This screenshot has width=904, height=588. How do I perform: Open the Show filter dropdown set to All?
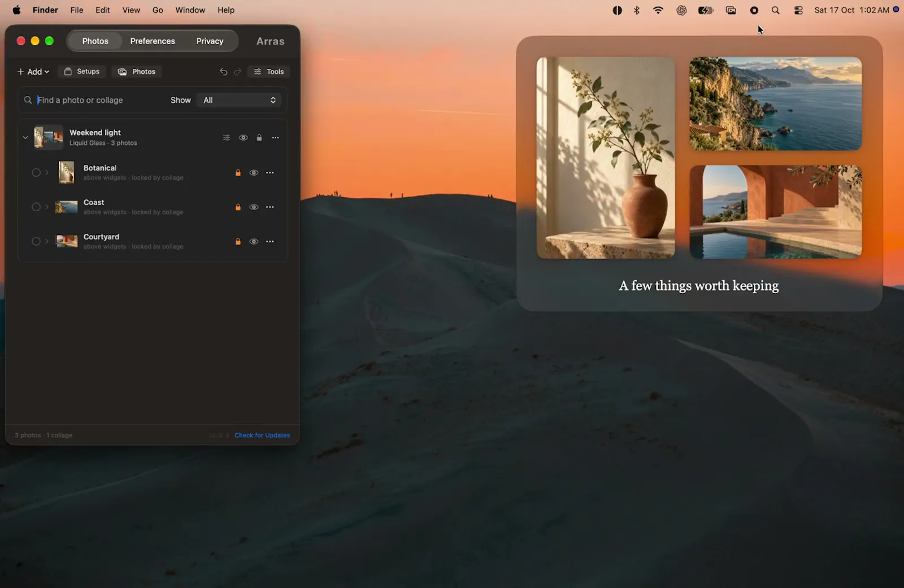239,100
